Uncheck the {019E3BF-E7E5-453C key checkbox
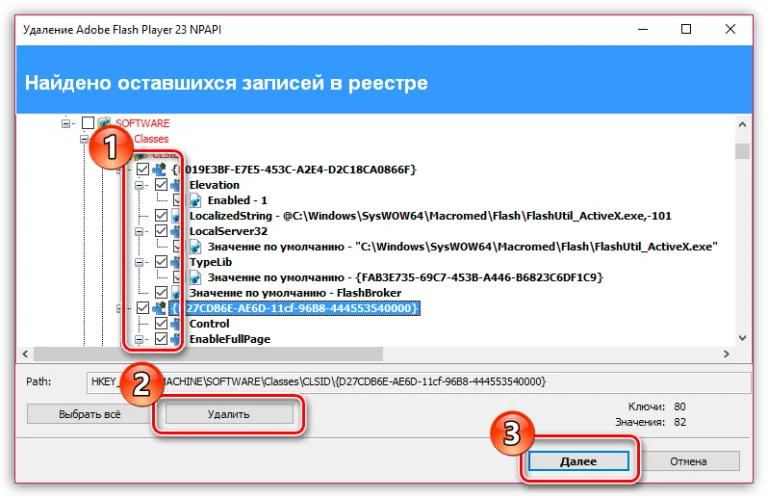The width and height of the screenshot is (768, 498). tap(143, 169)
